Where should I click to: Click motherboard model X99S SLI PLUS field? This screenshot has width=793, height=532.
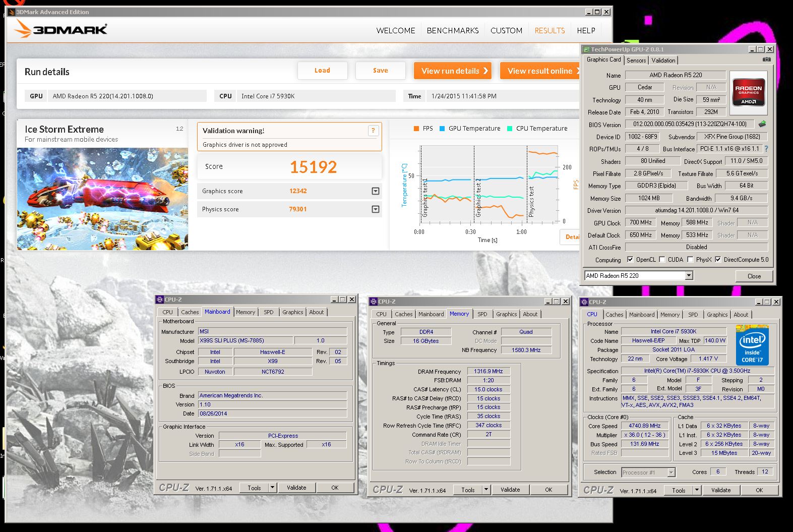(245, 340)
